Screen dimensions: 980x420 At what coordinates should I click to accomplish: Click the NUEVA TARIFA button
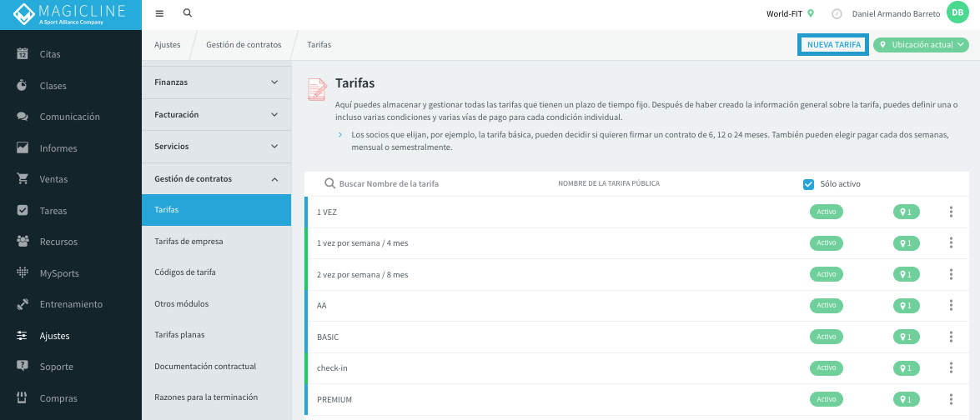click(x=833, y=45)
